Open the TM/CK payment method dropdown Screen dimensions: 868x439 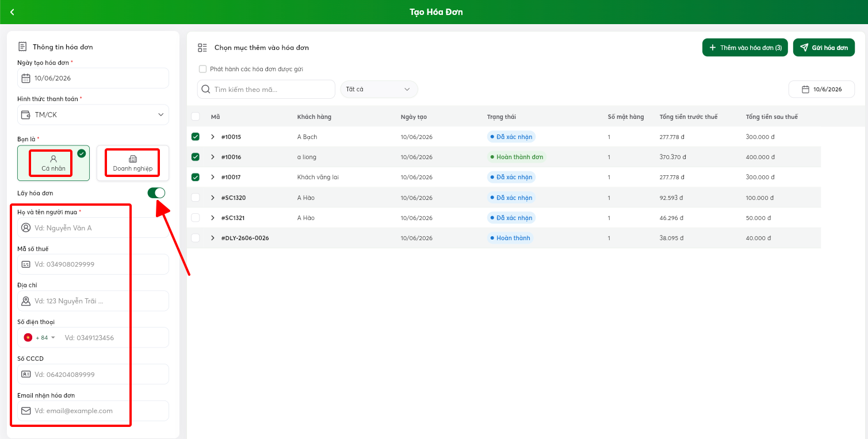93,115
